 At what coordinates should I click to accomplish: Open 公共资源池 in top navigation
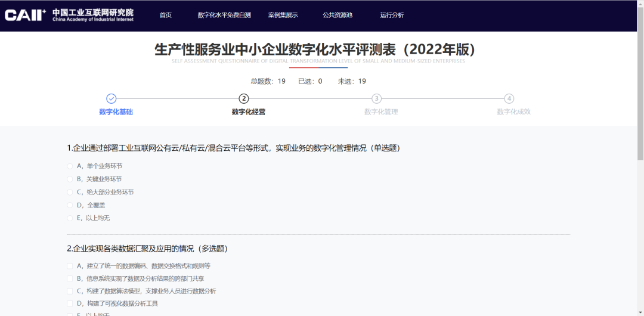point(338,16)
